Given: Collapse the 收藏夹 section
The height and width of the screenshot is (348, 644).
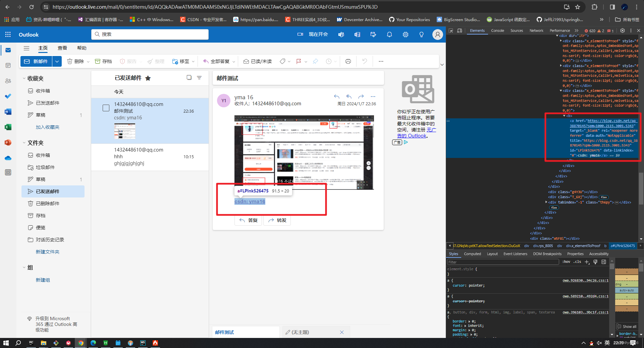Looking at the screenshot, I should tap(24, 78).
